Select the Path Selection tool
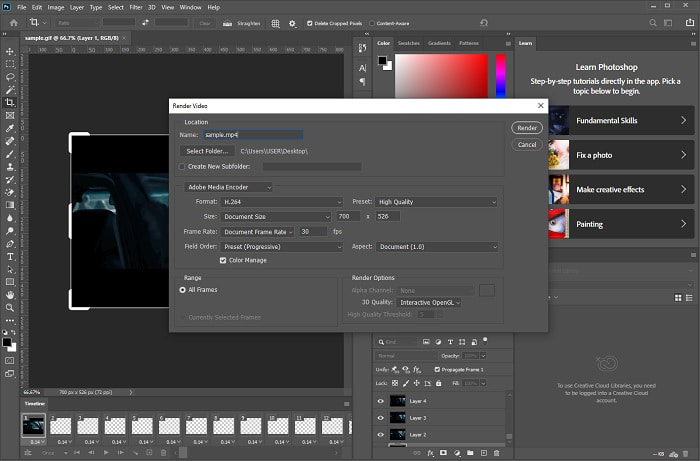Screen dimensions: 700x461 10,270
